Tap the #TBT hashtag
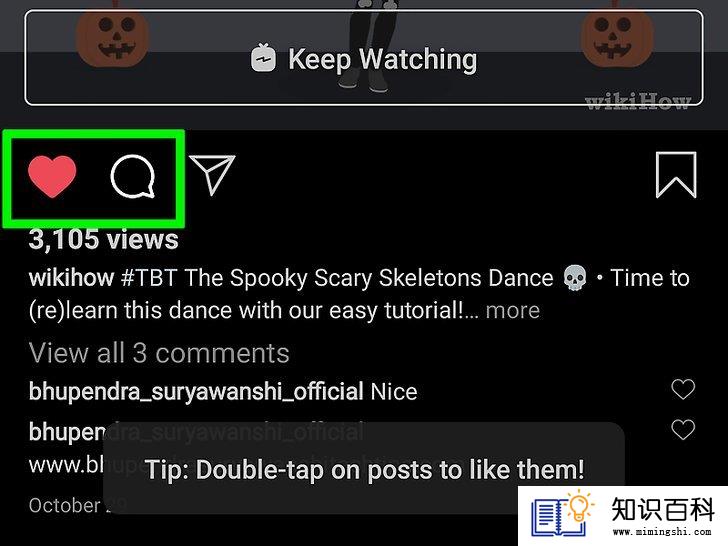The image size is (728, 546). coord(149,278)
